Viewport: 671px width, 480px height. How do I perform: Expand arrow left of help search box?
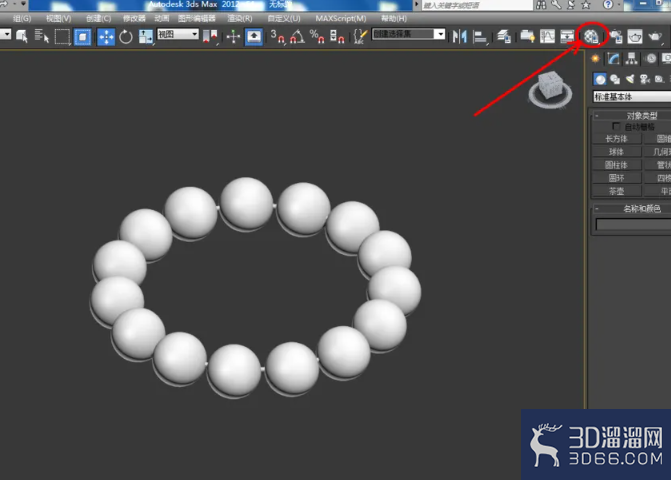coord(416,5)
